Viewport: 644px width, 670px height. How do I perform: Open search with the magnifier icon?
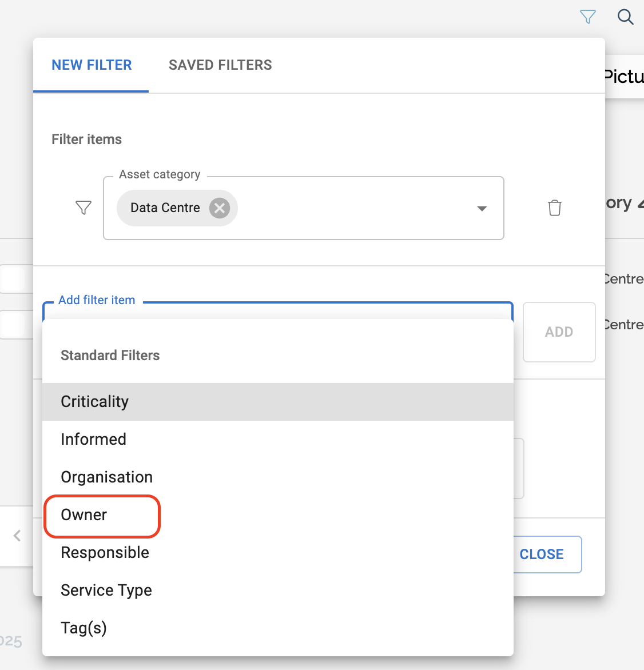click(625, 17)
